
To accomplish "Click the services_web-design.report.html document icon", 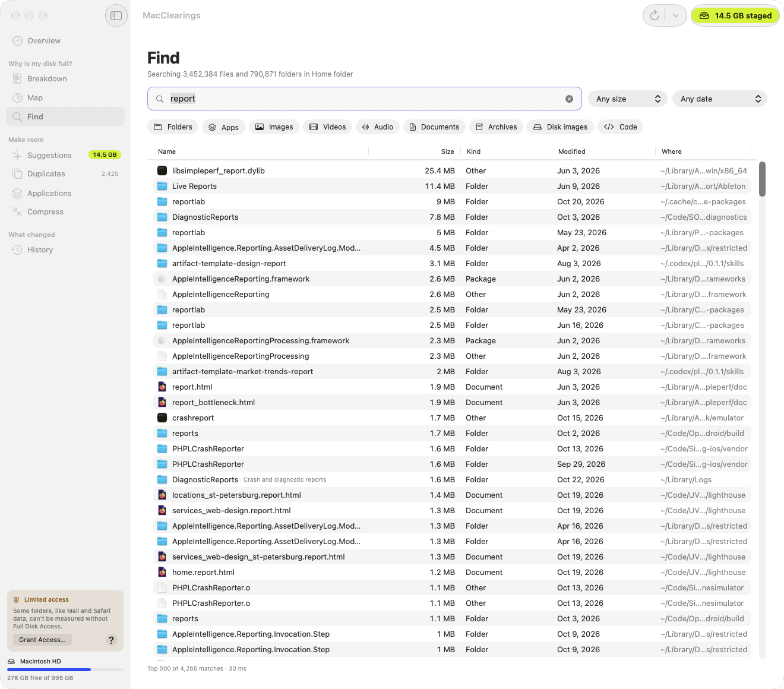I will click(162, 511).
